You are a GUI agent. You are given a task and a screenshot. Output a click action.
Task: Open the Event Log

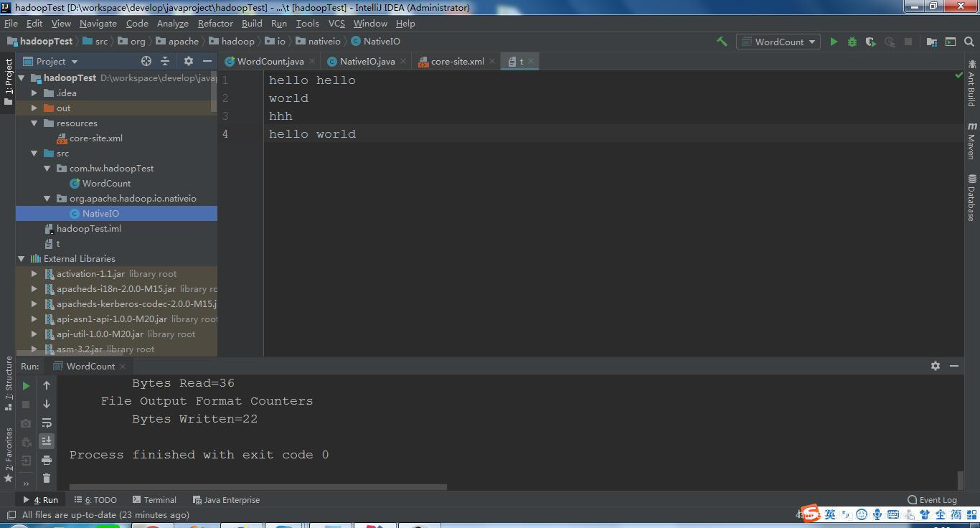[x=933, y=500]
